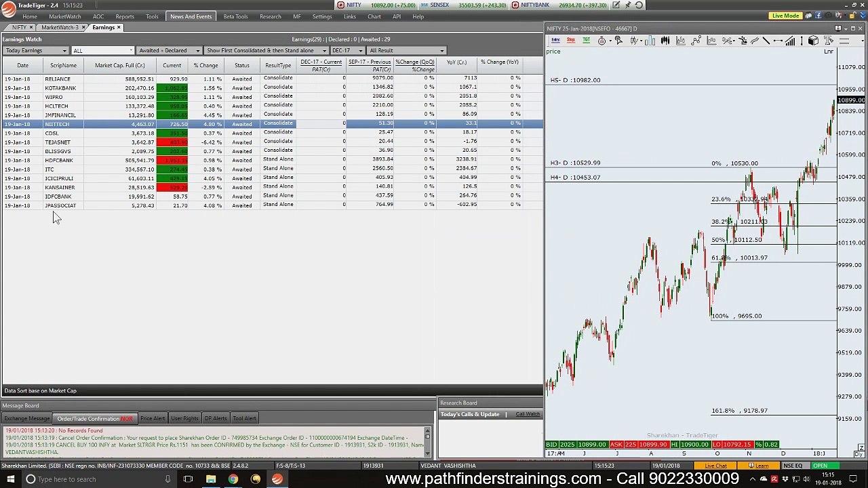Open Task View on the taskbar
Image resolution: width=868 pixels, height=488 pixels.
coord(188,479)
